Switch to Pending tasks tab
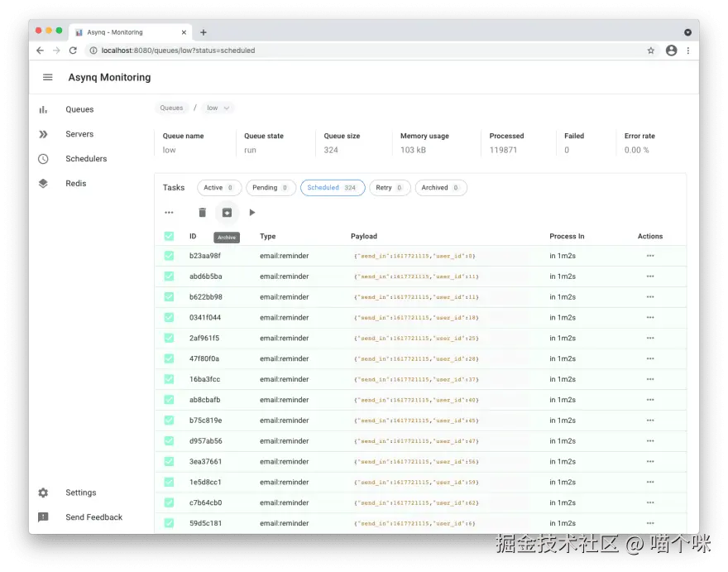 pyautogui.click(x=271, y=187)
